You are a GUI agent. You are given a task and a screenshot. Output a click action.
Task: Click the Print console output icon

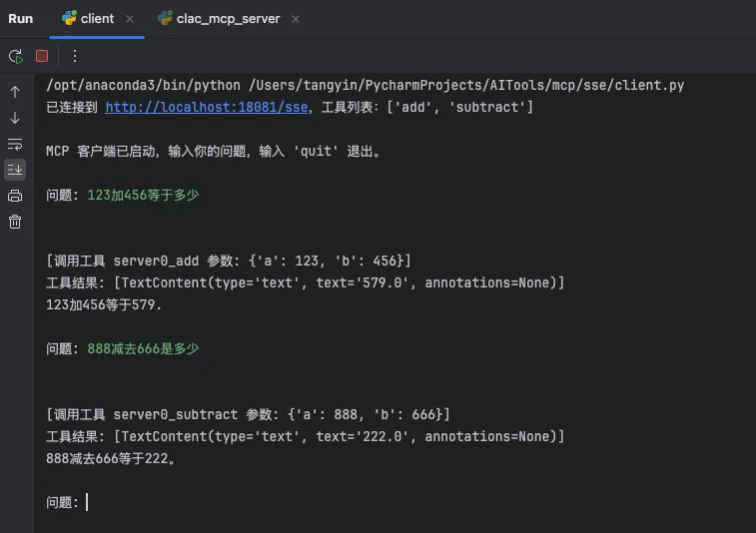click(15, 196)
